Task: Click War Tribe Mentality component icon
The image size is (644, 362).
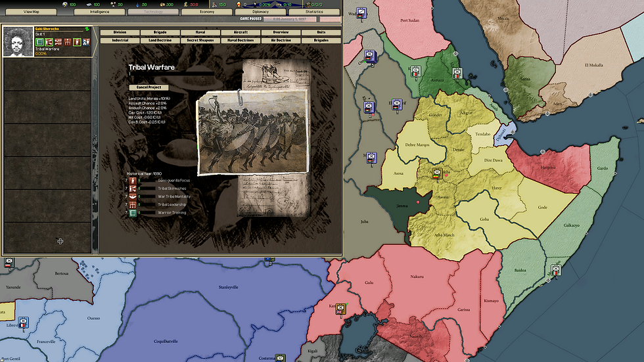Action: [133, 196]
